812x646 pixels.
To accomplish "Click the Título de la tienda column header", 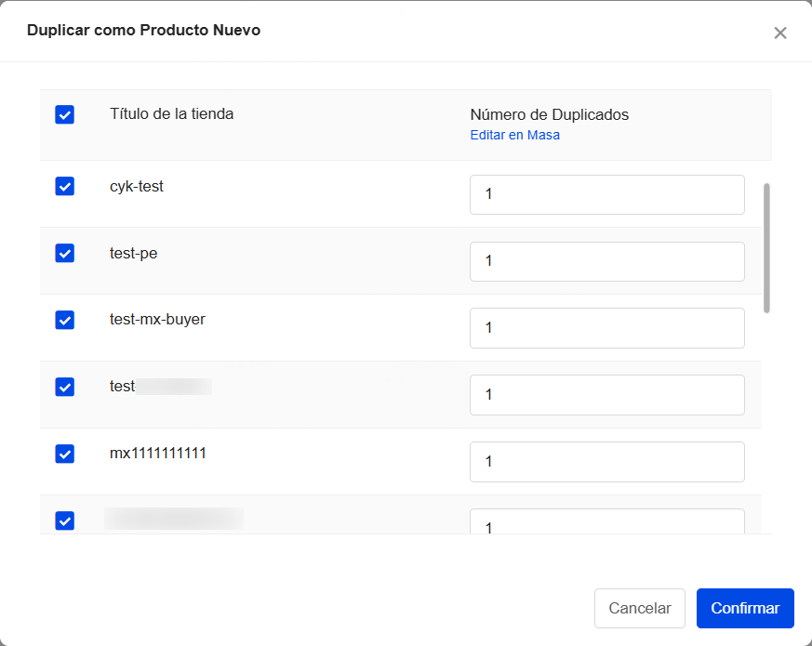I will point(171,114).
